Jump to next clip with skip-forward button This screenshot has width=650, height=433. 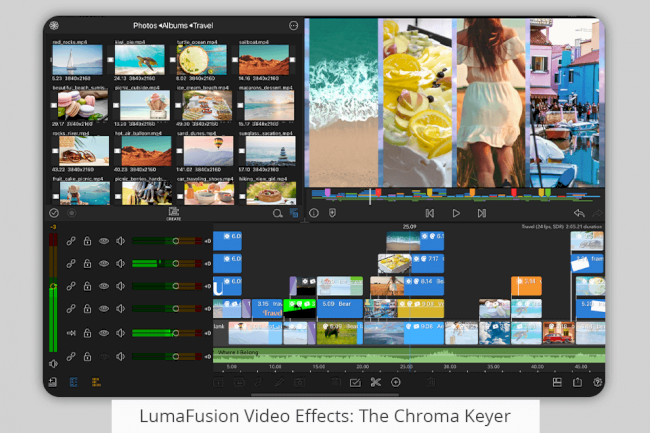[x=481, y=213]
